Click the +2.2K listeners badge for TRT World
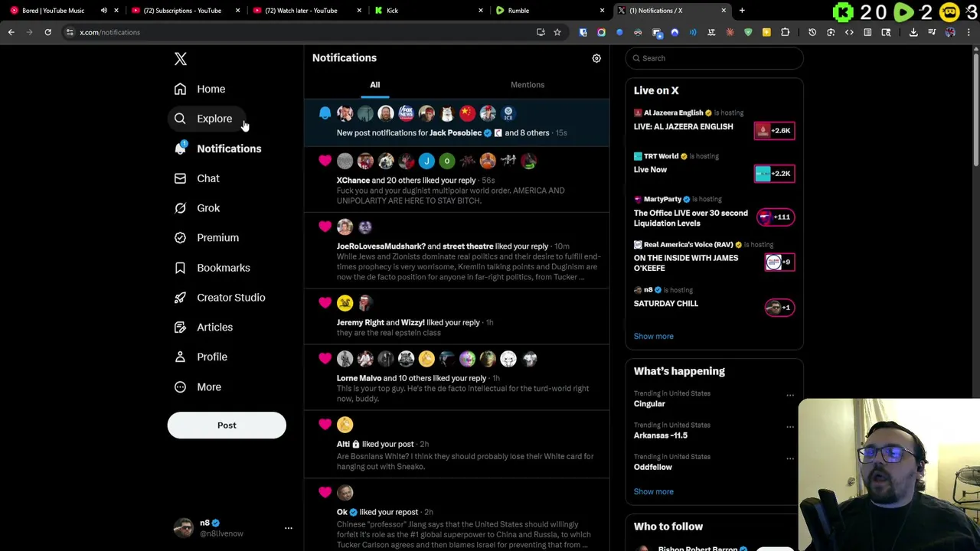Screen dimensions: 980x551 coord(774,174)
